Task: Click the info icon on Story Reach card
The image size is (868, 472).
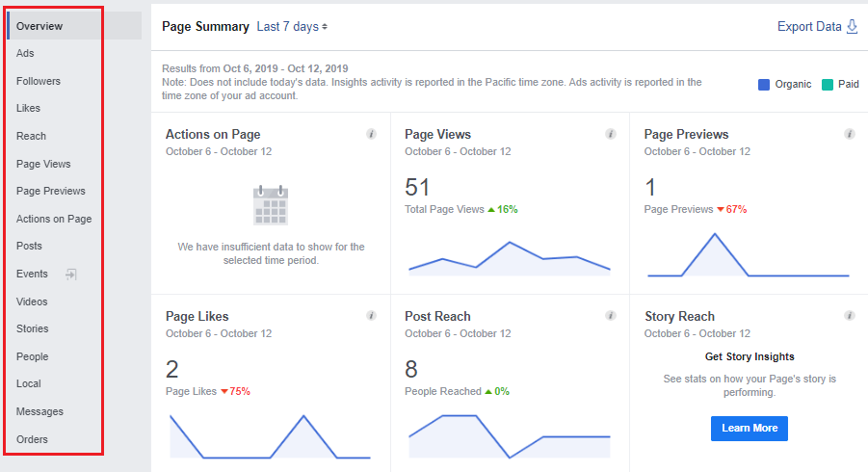Action: [849, 316]
